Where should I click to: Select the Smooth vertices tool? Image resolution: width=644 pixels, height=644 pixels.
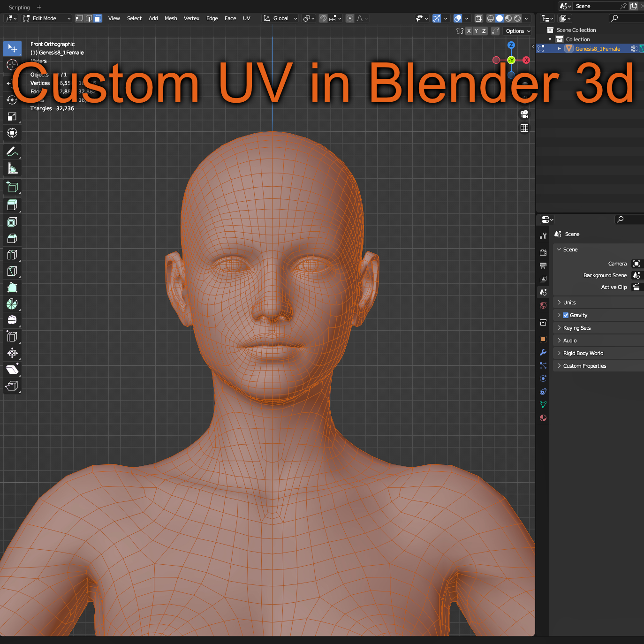[x=12, y=320]
